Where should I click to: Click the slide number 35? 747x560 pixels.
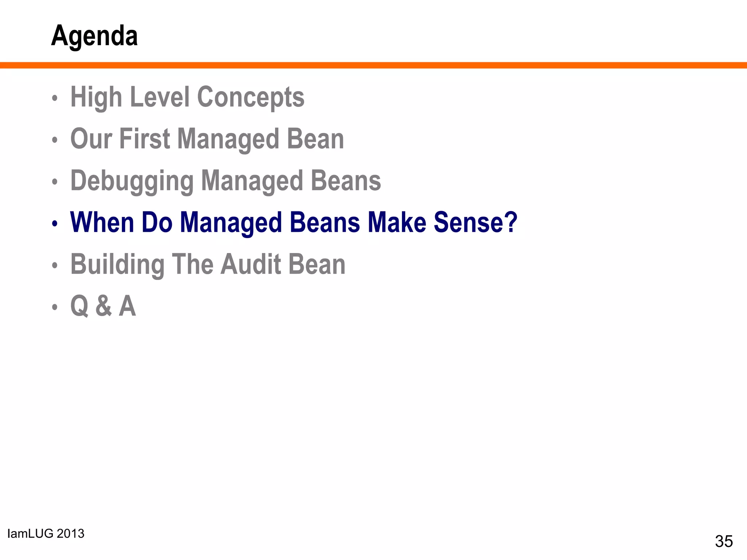point(724,541)
